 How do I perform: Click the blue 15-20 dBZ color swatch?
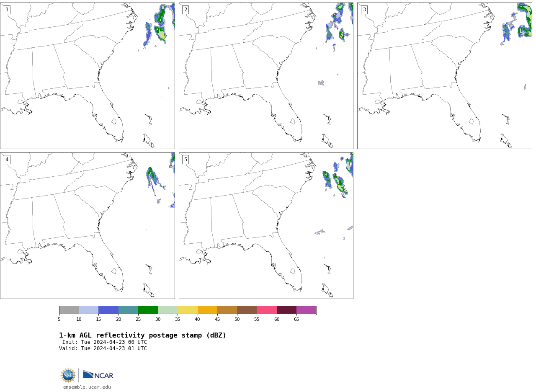[x=108, y=310]
